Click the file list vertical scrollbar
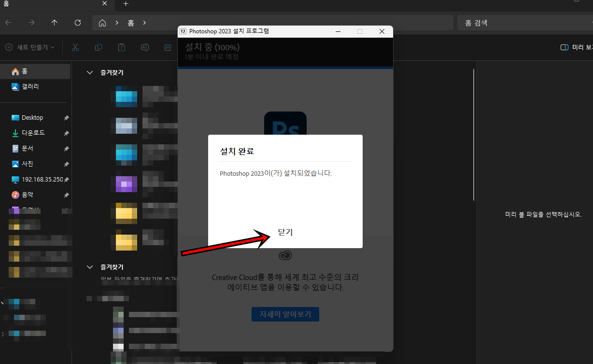Screen dimensions: 593x364 (x=474, y=135)
